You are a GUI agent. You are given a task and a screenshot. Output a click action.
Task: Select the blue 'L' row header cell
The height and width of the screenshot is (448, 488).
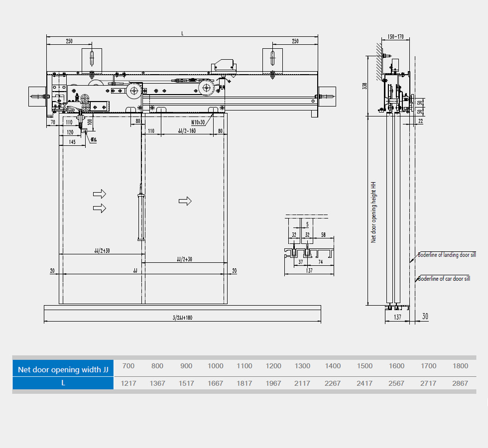click(x=63, y=383)
